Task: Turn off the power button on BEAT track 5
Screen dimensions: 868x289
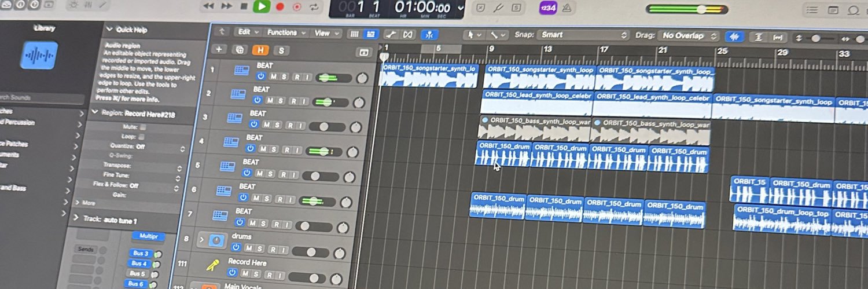Action: pyautogui.click(x=247, y=173)
